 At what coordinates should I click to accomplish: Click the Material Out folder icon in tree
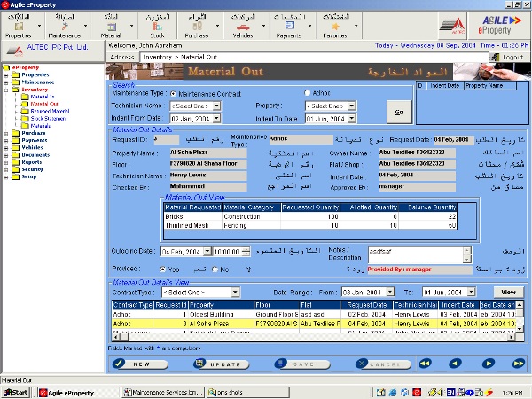[x=25, y=104]
